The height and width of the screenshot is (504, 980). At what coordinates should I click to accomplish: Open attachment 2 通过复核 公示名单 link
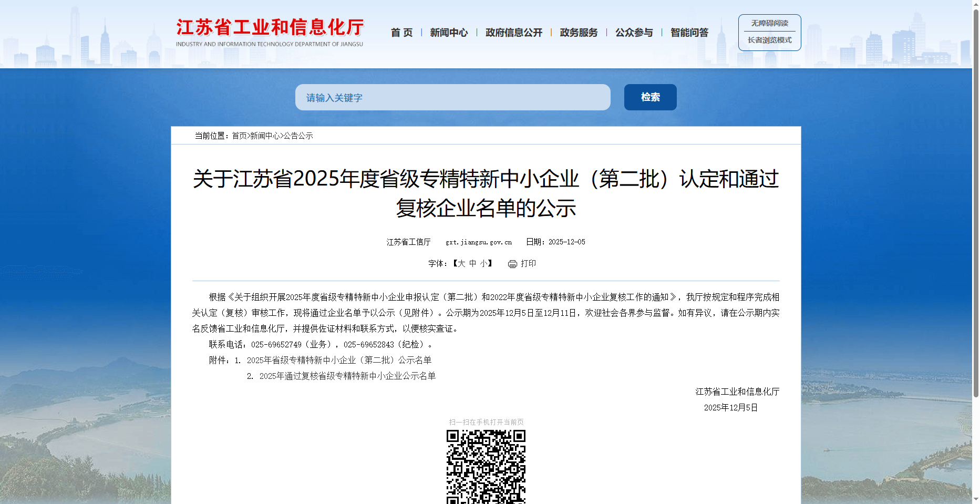pos(347,376)
